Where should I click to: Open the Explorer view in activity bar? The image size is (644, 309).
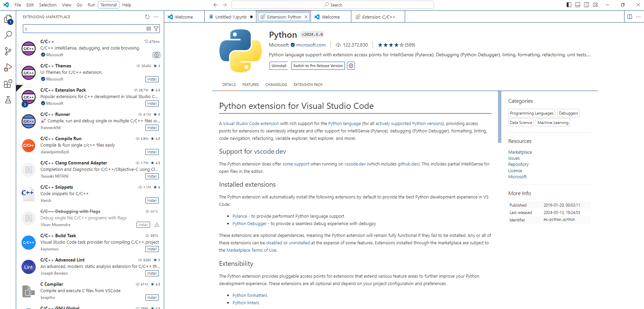(x=8, y=19)
